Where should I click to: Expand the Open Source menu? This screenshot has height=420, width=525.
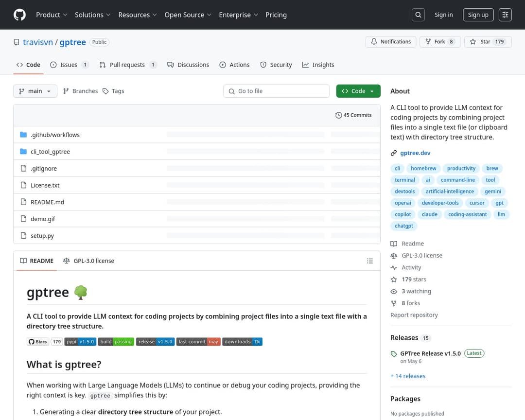point(188,15)
